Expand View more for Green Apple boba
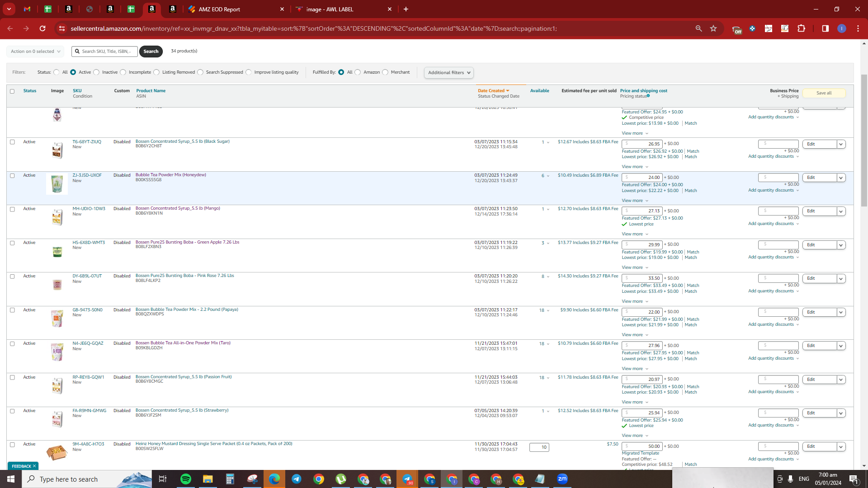The image size is (868, 488). (x=635, y=267)
